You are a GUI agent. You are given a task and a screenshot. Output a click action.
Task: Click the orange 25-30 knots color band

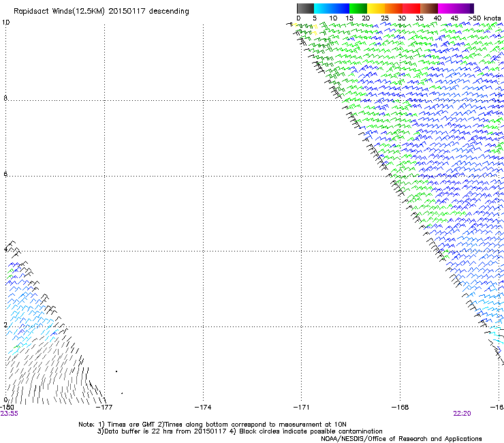[x=394, y=8]
